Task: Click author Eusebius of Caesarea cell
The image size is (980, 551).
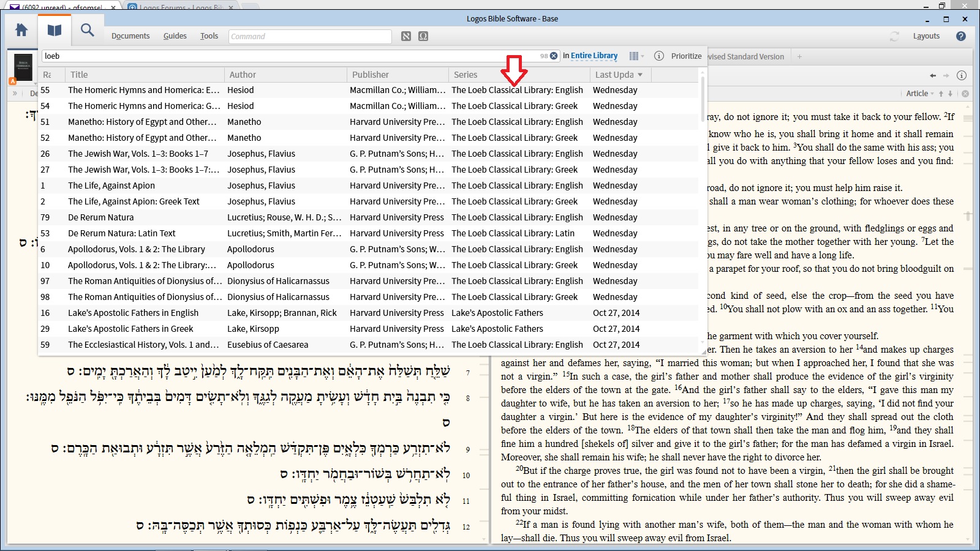Action: [x=268, y=345]
